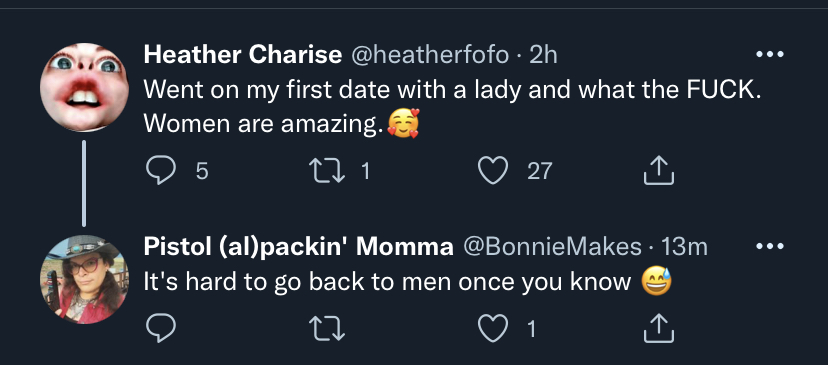
Task: Open the @BonnieMakes handle
Action: [552, 247]
